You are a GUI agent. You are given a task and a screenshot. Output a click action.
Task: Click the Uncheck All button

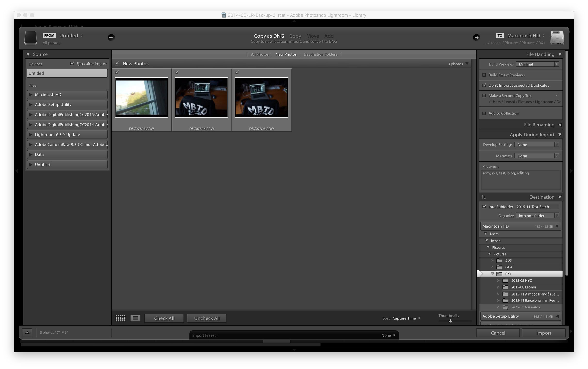[x=207, y=318]
